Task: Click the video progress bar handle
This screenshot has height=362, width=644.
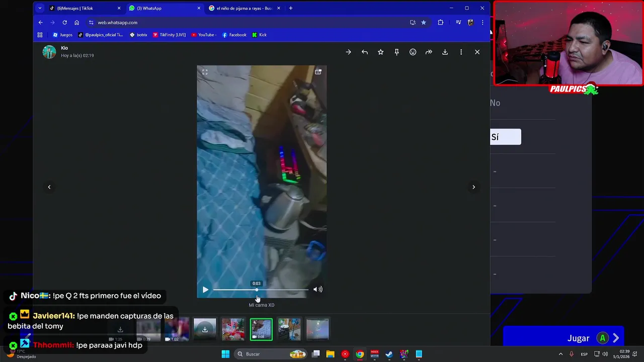Action: [257, 290]
